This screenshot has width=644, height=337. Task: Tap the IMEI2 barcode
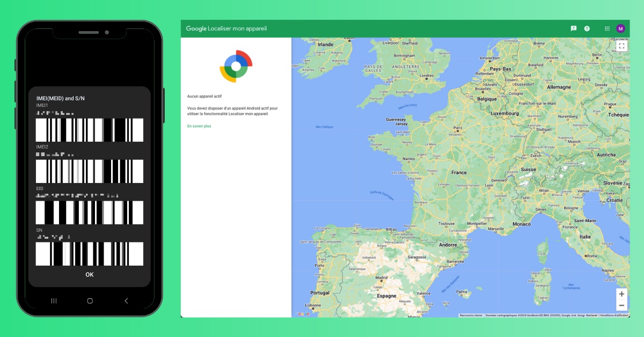coord(90,171)
